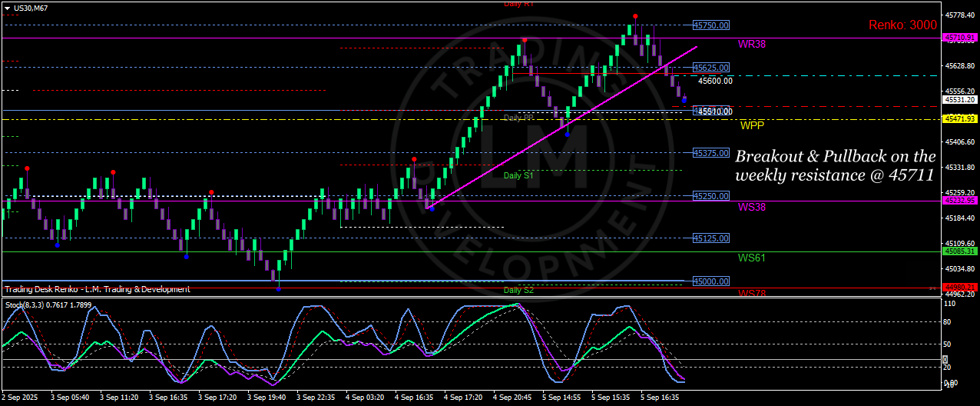Click the 45034.80 price axis value
This screenshot has height=406, width=980.
[960, 269]
